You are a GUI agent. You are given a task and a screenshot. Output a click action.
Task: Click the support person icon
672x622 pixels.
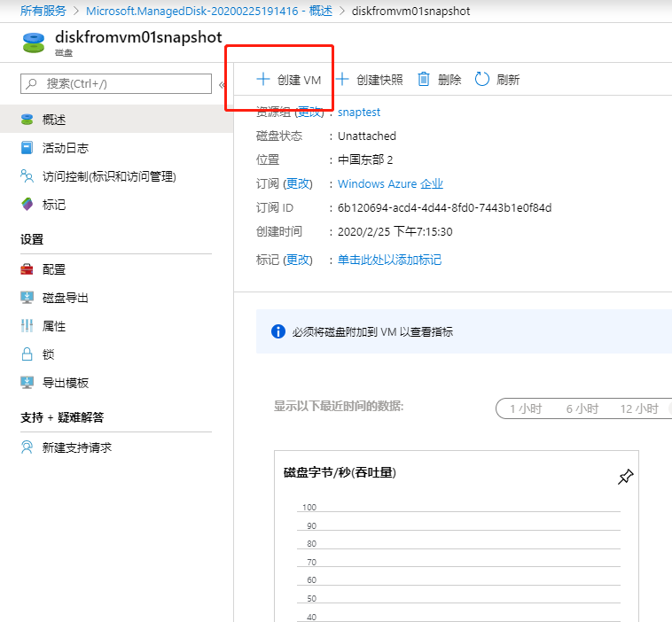tap(27, 447)
